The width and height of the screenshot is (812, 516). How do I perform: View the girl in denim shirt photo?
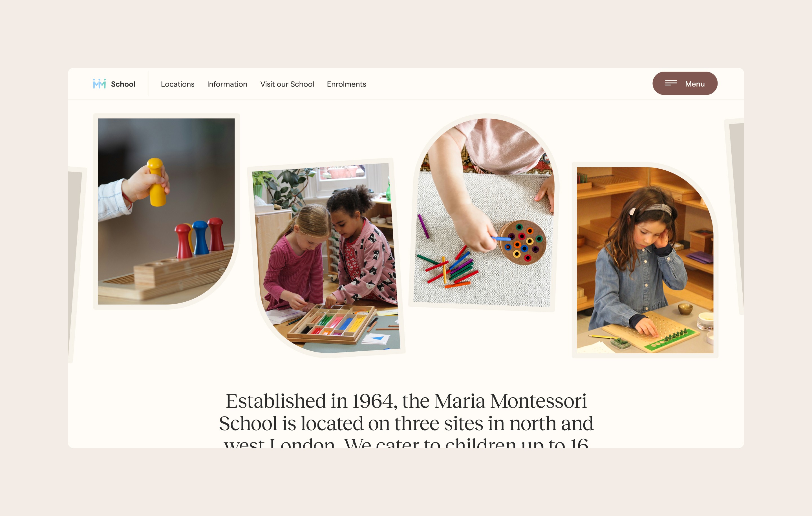[645, 260]
